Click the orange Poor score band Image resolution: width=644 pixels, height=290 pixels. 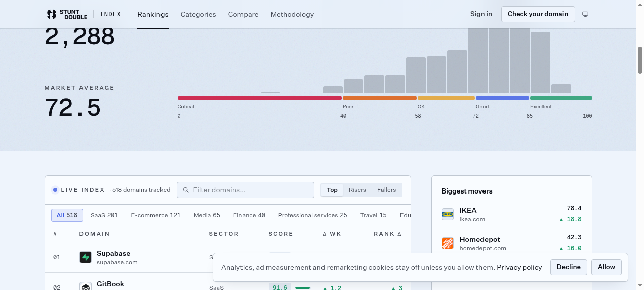379,98
